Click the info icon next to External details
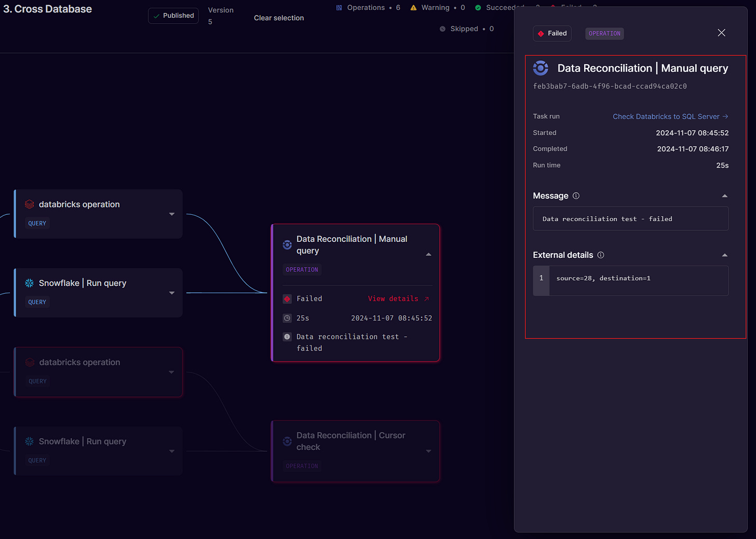756x539 pixels. (601, 255)
